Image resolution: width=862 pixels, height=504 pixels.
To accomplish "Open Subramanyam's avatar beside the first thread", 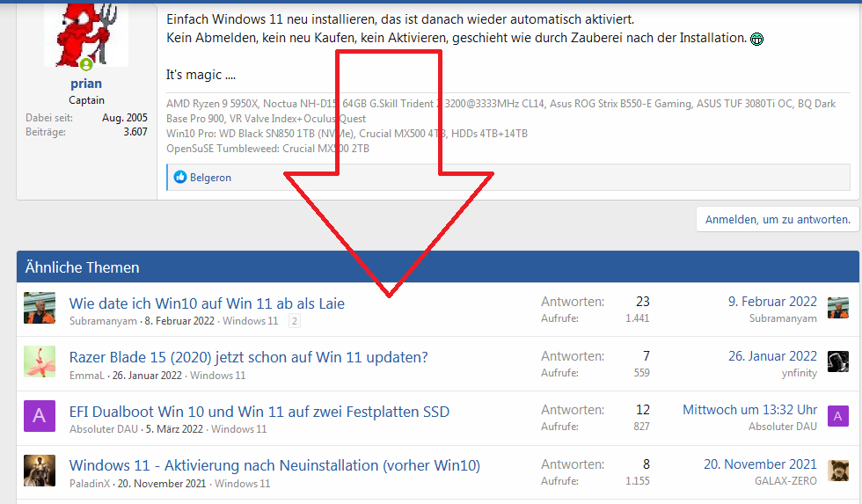I will pos(40,308).
